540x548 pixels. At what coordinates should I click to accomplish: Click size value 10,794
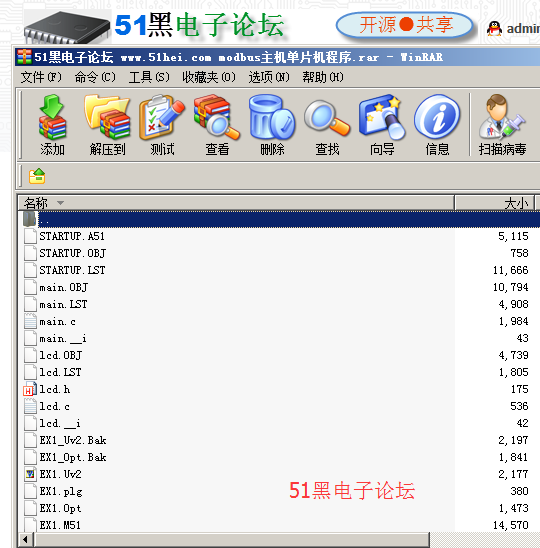click(511, 287)
